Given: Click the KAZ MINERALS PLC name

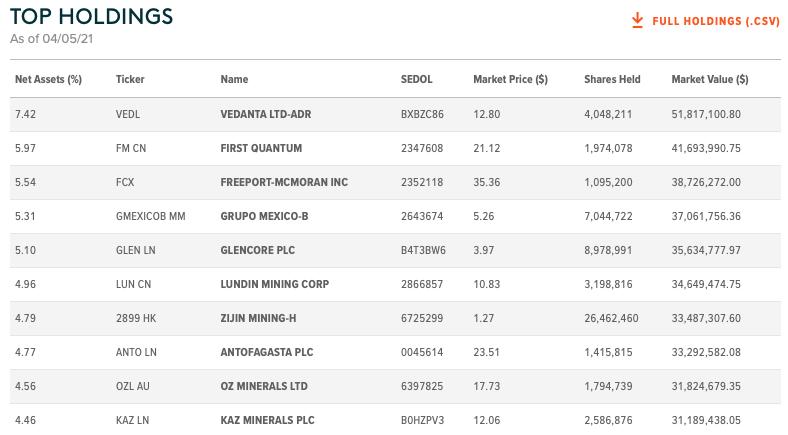Looking at the screenshot, I should 267,420.
